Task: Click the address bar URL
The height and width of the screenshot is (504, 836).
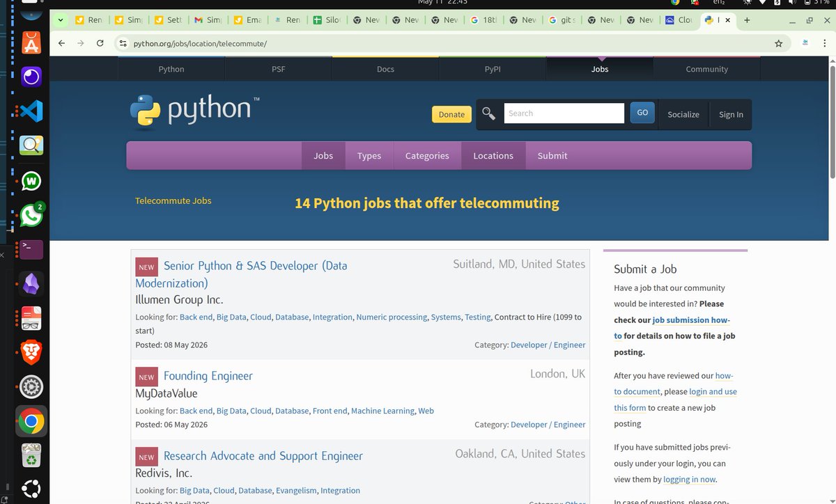Action: point(200,43)
